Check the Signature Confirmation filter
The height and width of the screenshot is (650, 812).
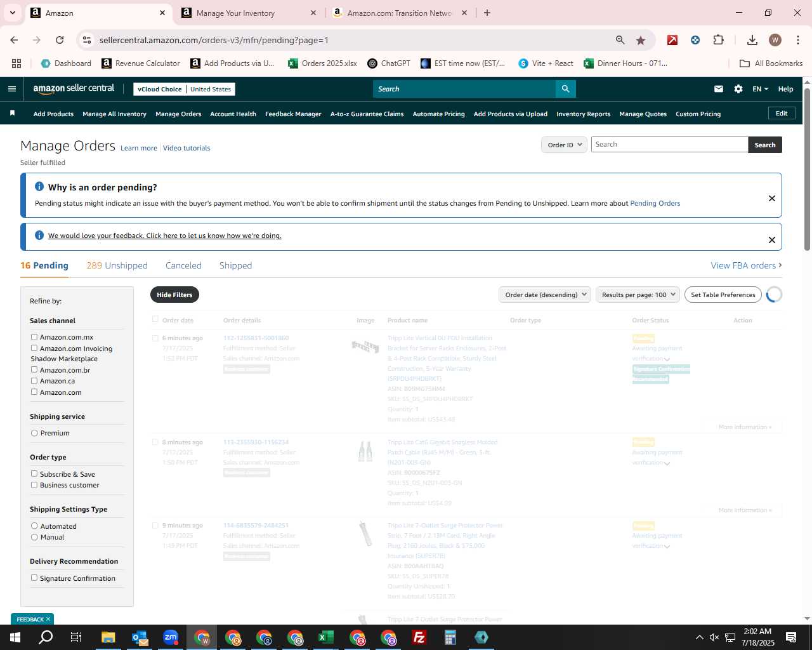tap(34, 578)
